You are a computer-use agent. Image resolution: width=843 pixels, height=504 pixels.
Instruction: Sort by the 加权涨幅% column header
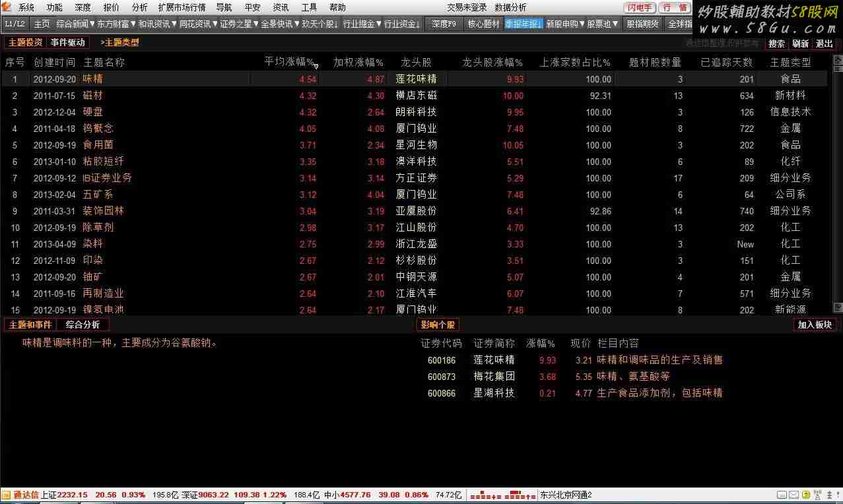pos(358,62)
